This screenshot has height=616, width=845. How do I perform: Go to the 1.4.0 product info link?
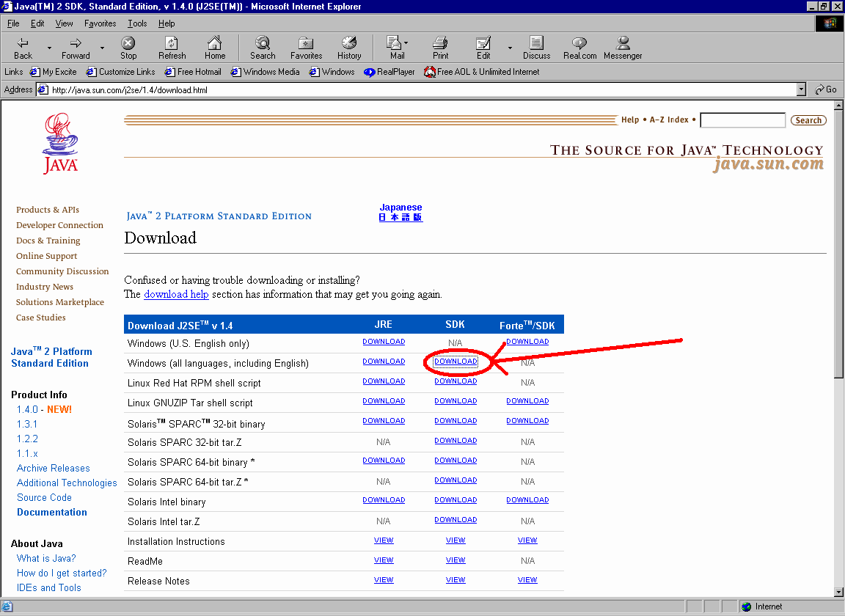tap(27, 410)
